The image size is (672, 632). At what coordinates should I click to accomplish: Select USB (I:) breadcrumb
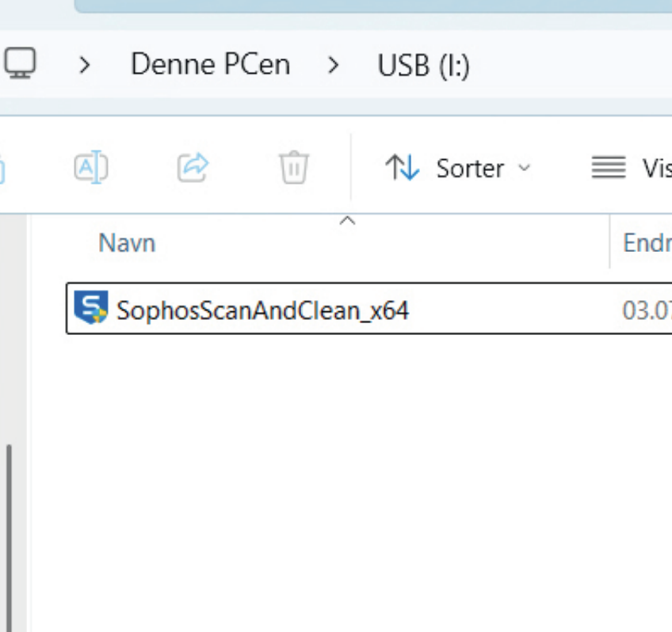[423, 66]
